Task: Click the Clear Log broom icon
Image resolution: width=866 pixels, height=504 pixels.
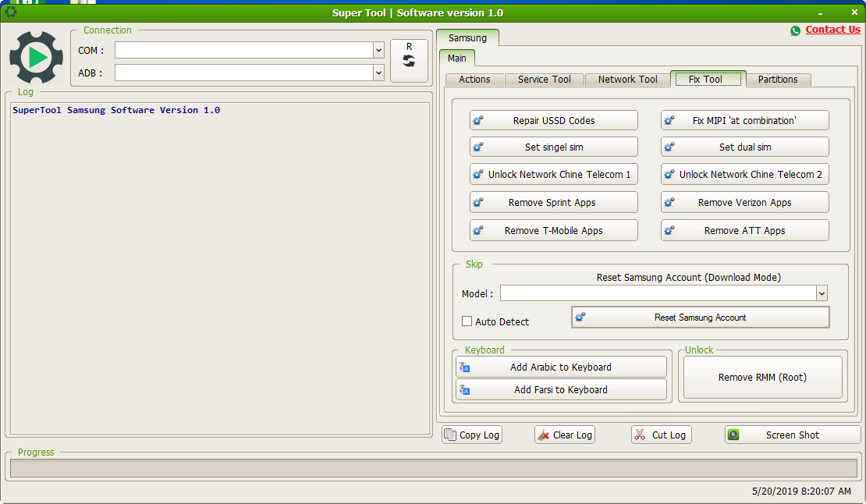Action: (544, 435)
